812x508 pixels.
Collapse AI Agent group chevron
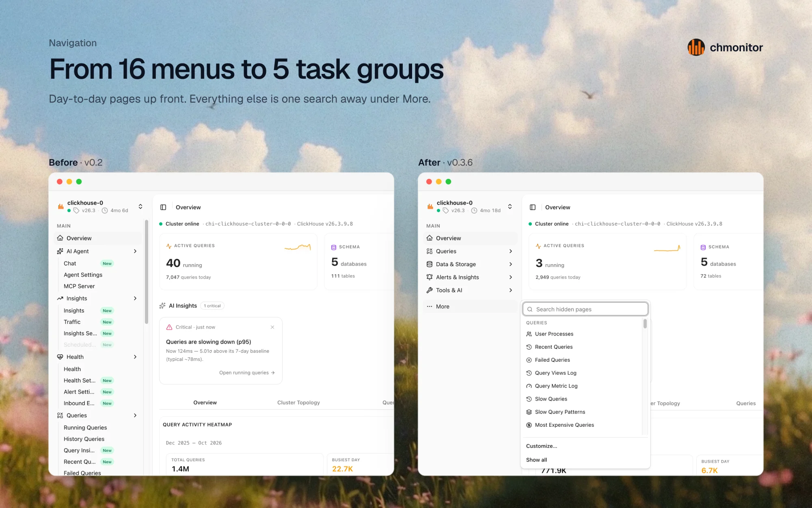tap(135, 251)
